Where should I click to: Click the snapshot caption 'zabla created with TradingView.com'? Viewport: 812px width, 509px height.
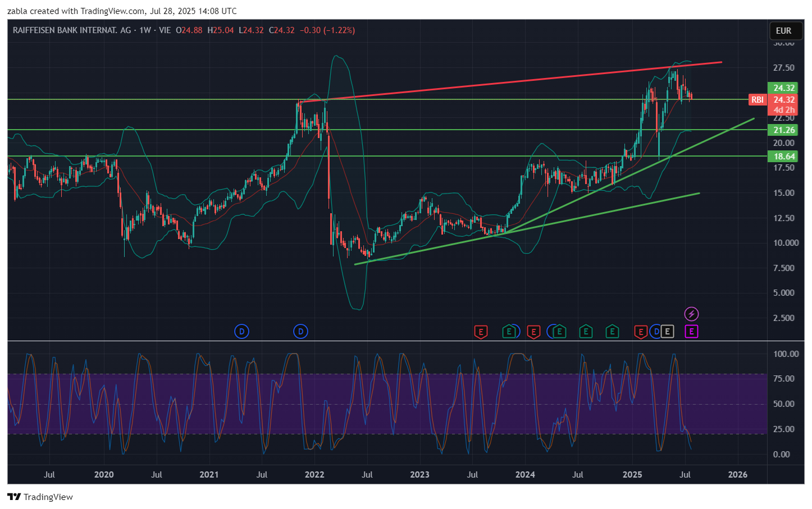click(x=76, y=11)
